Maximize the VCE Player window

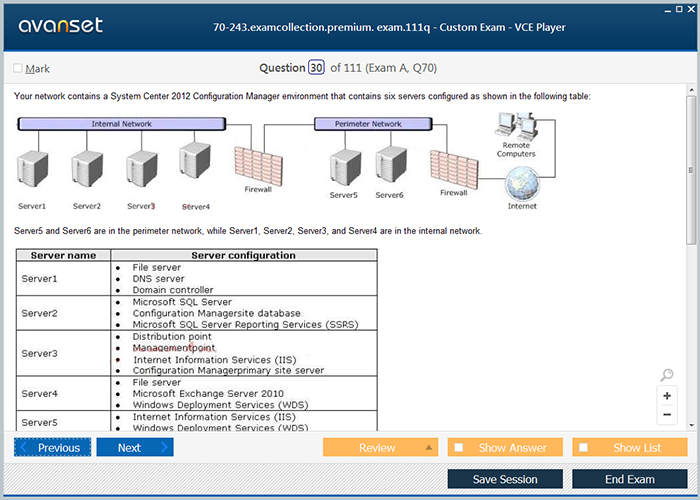click(679, 9)
